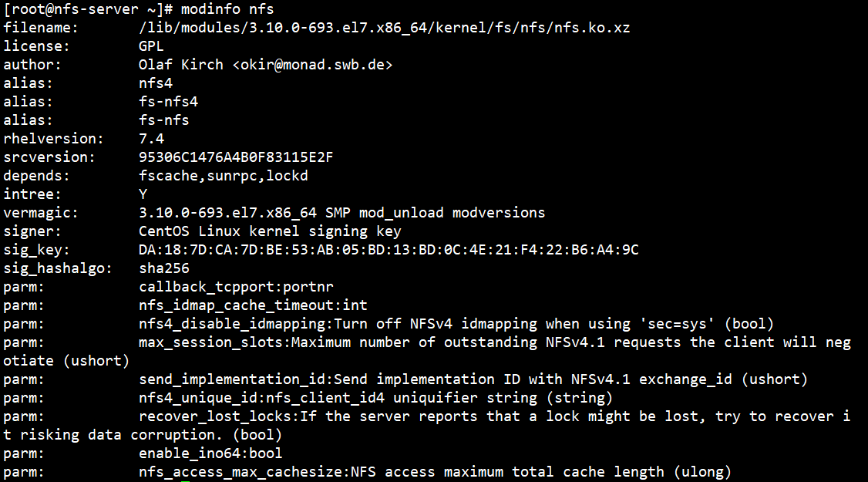
Task: Click the sig_key hex fingerprint
Action: [389, 250]
